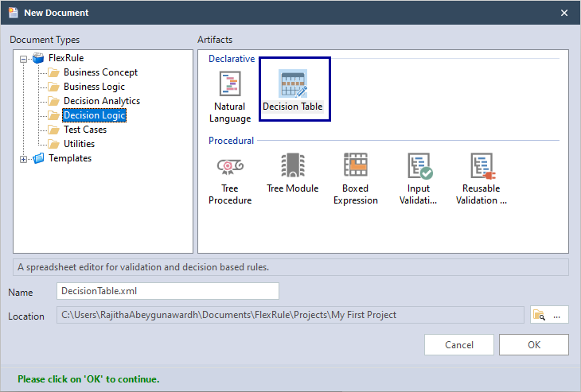Click the Location path field

290,315
